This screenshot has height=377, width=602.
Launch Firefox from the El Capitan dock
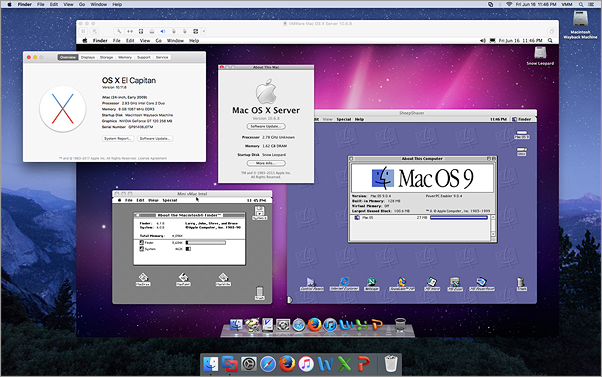(287, 364)
